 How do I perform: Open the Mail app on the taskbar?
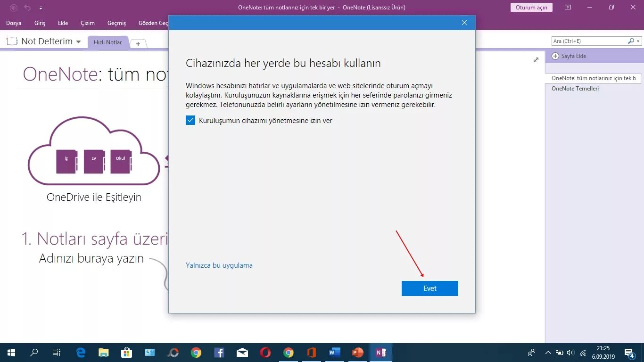pos(242,353)
